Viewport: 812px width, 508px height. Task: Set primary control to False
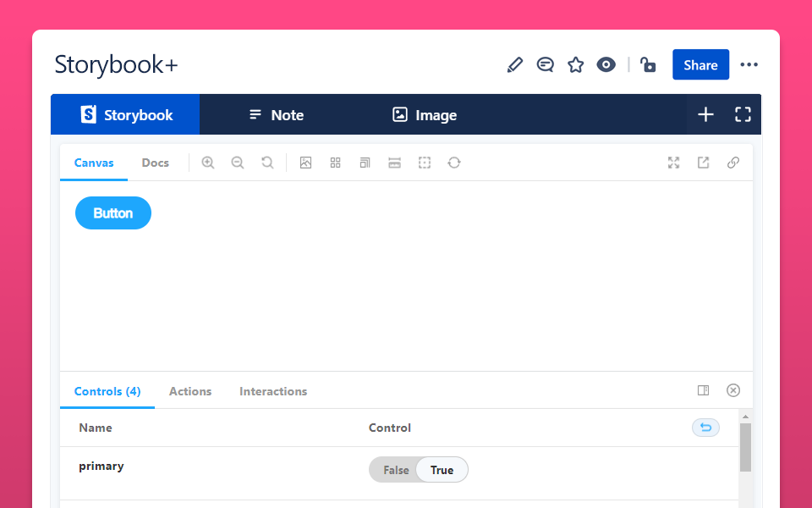pos(396,470)
